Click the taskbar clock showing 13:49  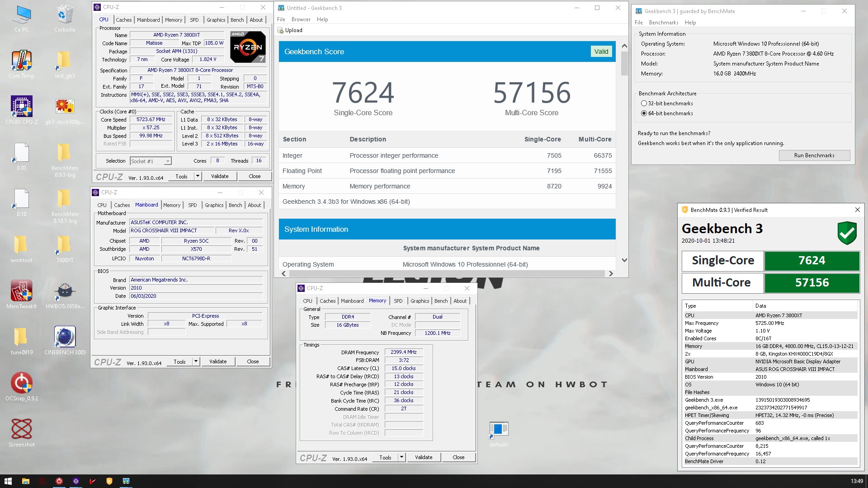tap(857, 481)
